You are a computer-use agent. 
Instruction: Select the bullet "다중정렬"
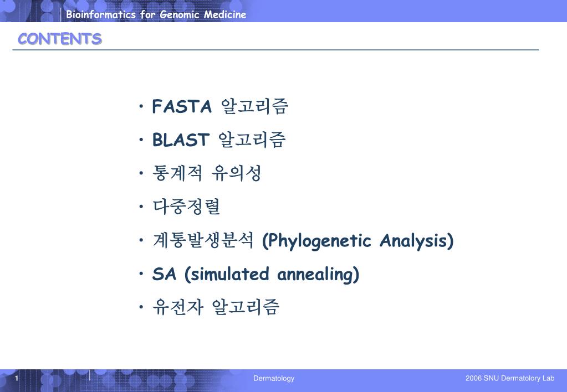tap(186, 207)
